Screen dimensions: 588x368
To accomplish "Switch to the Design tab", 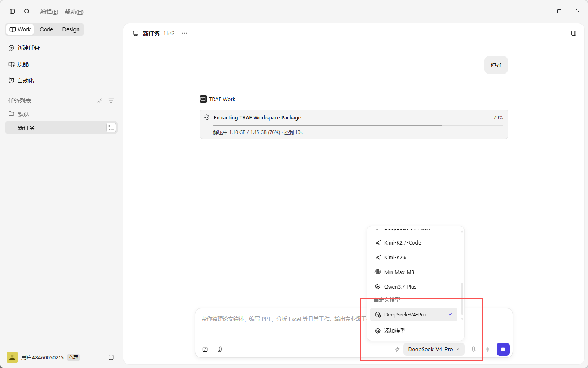I will click(71, 29).
